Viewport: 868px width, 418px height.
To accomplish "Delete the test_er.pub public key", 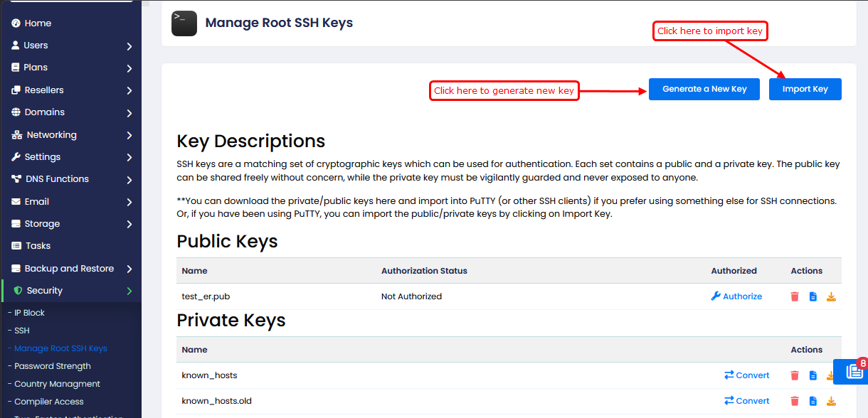I will tap(795, 296).
